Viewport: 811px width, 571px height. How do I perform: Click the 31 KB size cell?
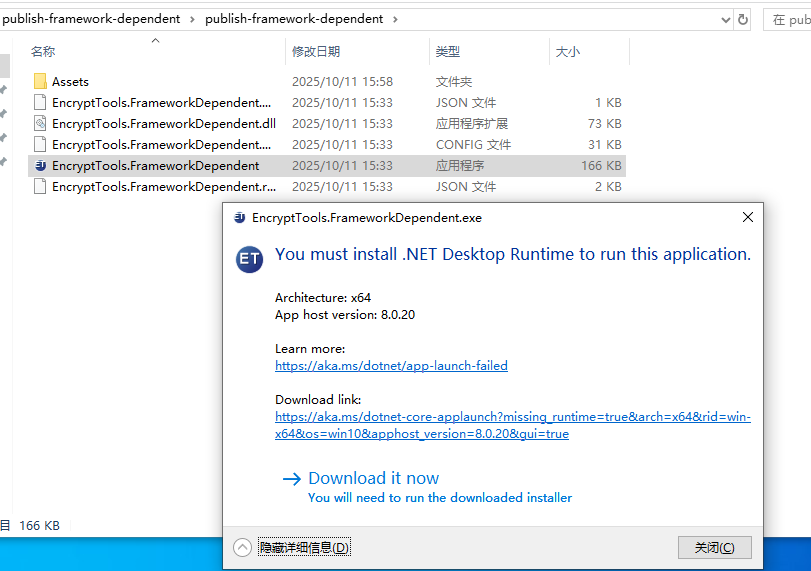point(605,144)
